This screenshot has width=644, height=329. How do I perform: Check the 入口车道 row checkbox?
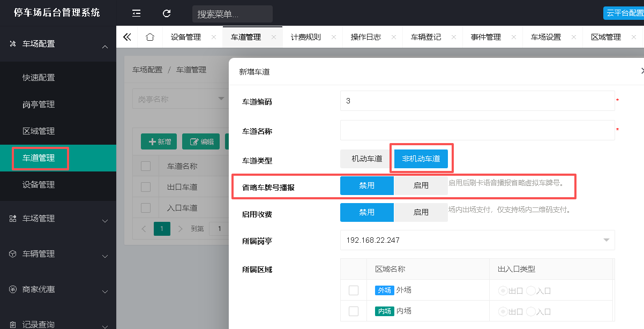[x=146, y=208]
